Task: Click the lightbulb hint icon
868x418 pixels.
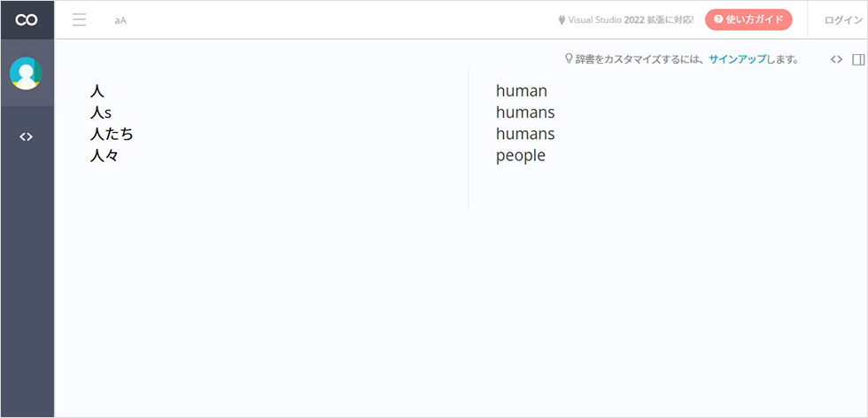Action: point(569,58)
